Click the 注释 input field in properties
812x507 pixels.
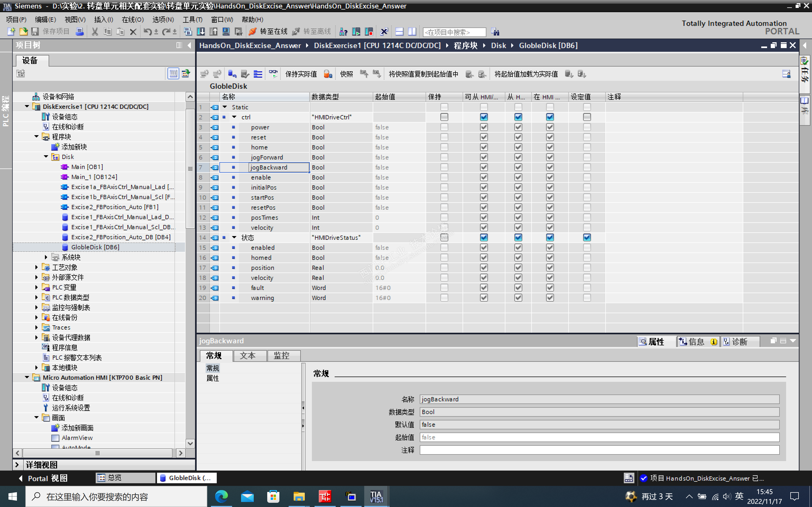pos(599,450)
